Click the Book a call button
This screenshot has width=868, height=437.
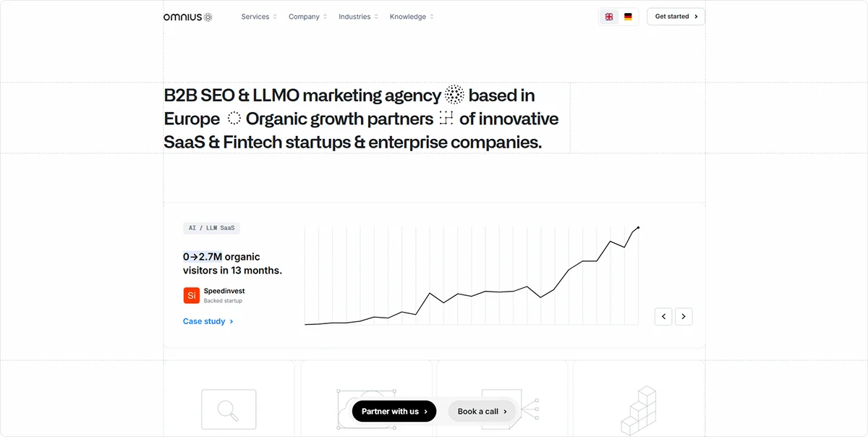coord(481,411)
